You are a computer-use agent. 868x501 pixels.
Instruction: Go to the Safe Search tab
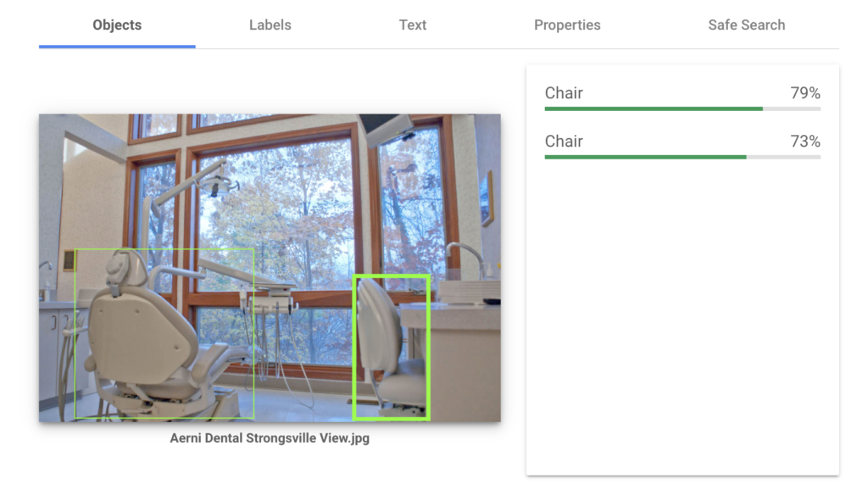point(746,25)
